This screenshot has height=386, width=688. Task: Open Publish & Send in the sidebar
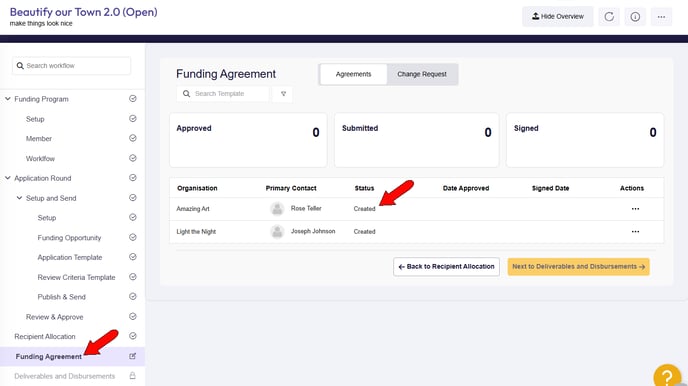tap(61, 297)
